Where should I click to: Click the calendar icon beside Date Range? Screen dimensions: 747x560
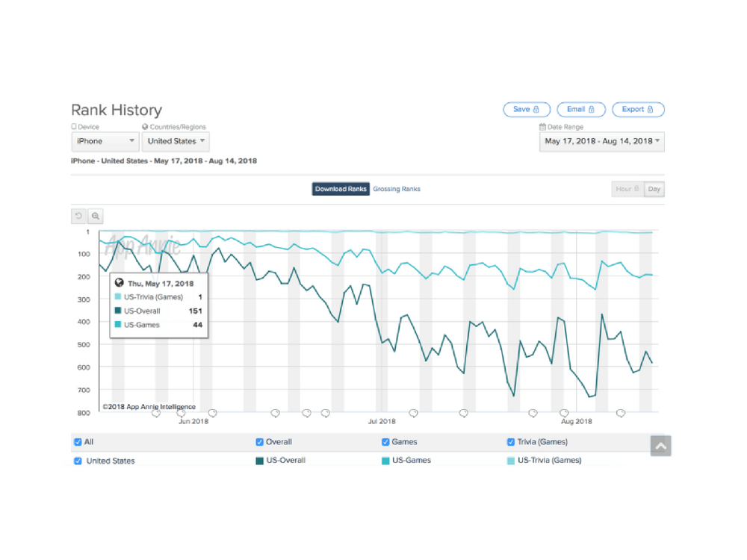tap(542, 127)
